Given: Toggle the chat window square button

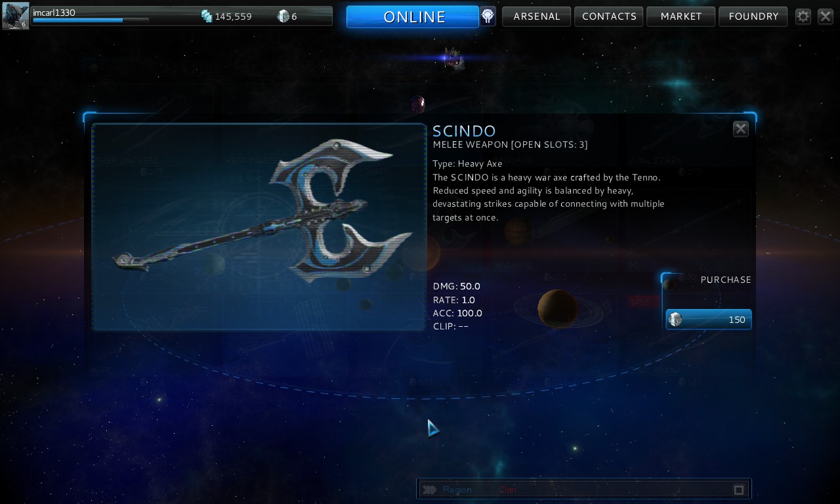Looking at the screenshot, I should pos(739,490).
